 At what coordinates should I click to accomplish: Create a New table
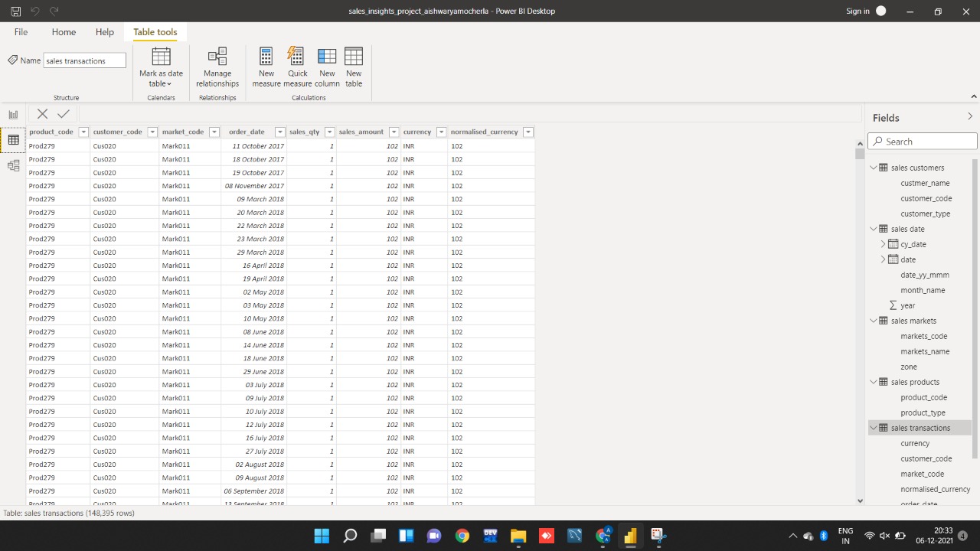point(354,67)
